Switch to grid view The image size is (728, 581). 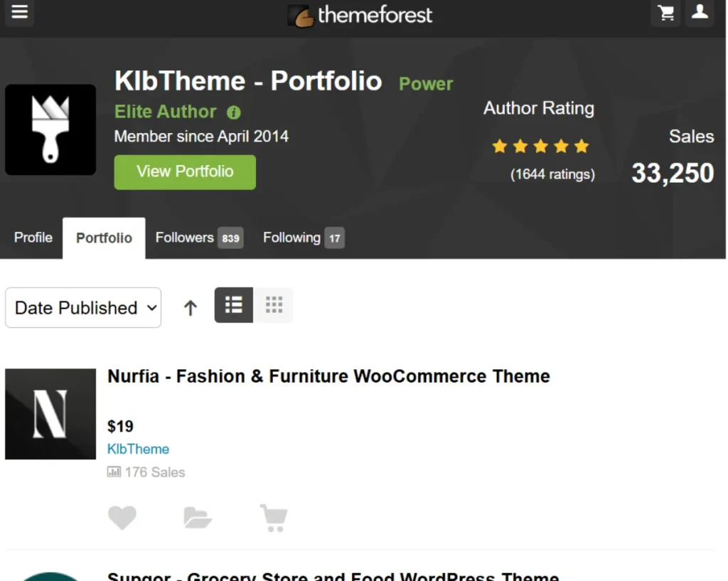pyautogui.click(x=274, y=305)
